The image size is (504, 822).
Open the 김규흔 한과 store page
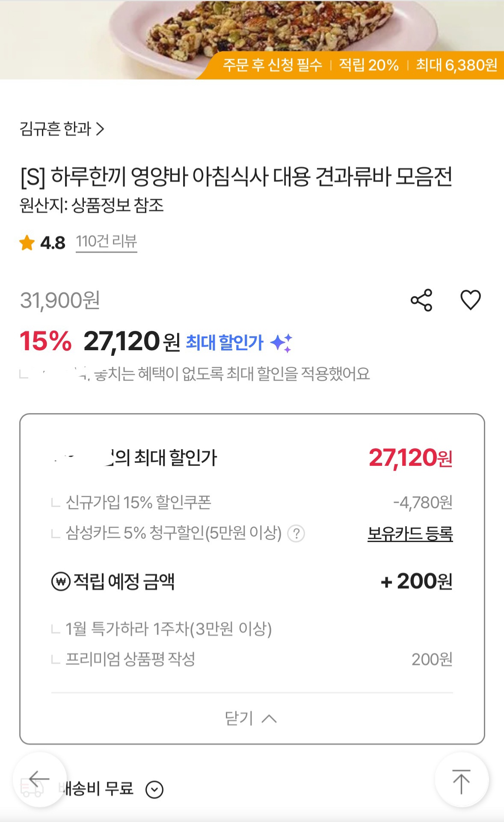point(56,129)
